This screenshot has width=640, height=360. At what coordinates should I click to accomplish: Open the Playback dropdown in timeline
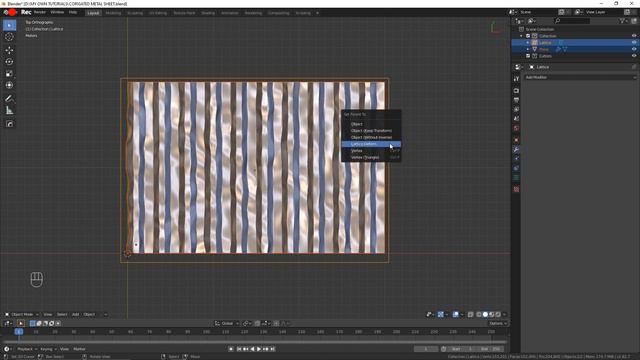tap(26, 349)
